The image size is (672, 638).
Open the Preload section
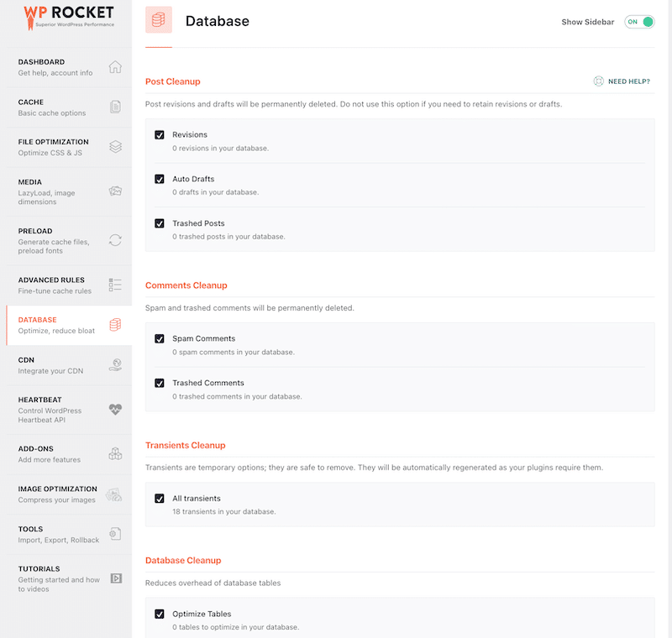pos(69,240)
